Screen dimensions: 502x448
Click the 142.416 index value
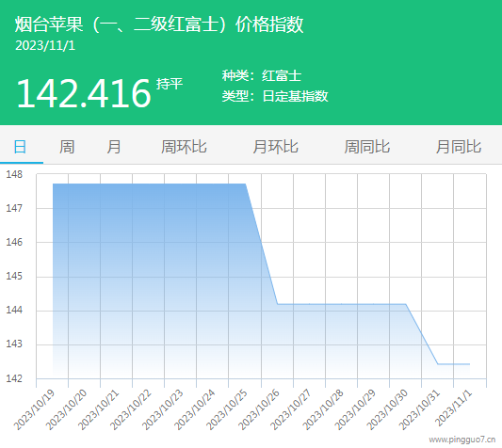point(84,93)
